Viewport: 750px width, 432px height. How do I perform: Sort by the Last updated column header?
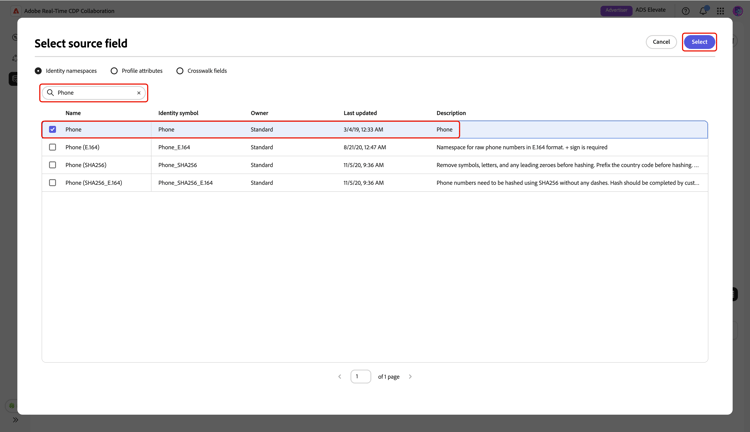[x=360, y=113]
